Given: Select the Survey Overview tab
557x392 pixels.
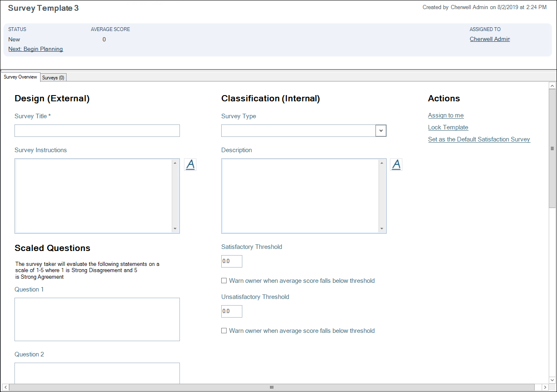Looking at the screenshot, I should pos(21,77).
